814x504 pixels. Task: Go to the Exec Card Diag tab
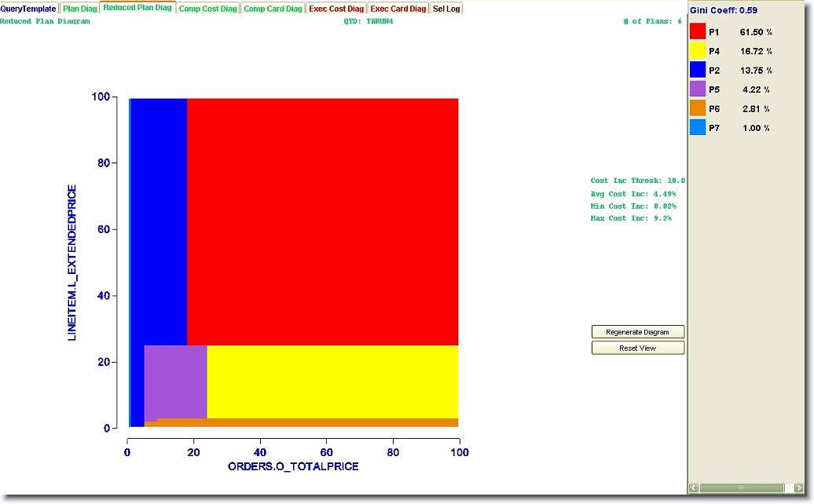click(x=398, y=9)
